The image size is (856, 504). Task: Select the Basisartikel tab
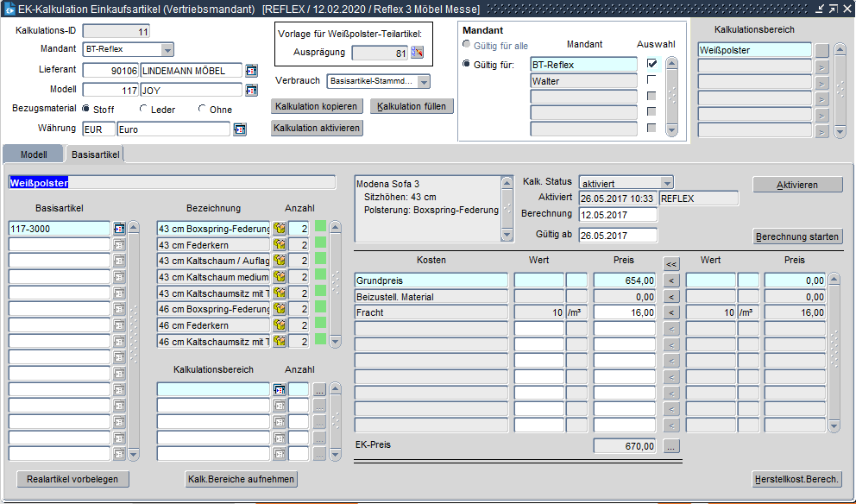tap(96, 154)
